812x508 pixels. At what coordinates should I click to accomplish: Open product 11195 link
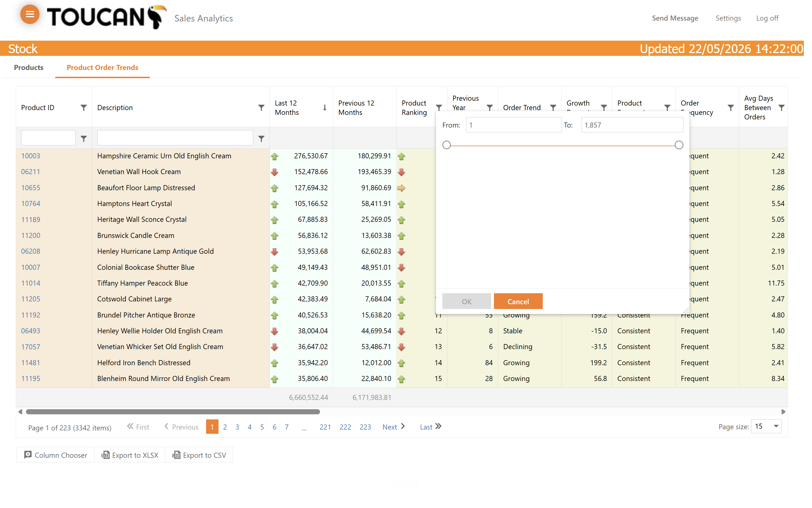click(x=30, y=378)
